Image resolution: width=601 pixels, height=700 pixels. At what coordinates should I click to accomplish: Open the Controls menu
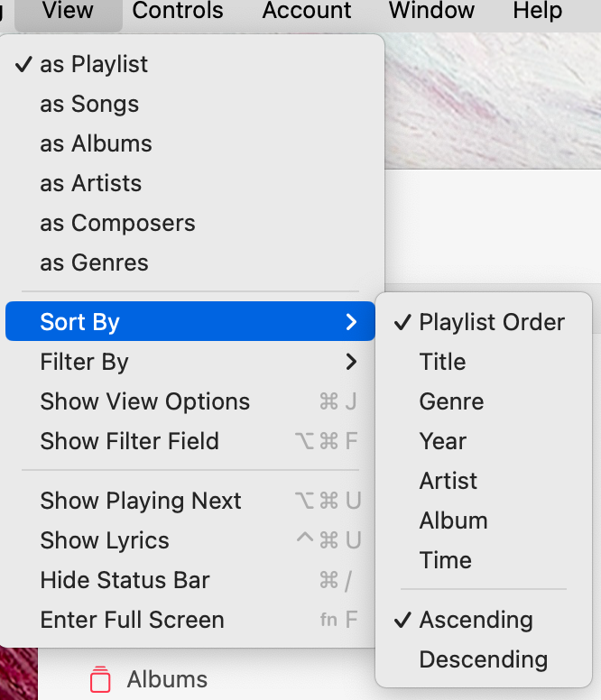[x=177, y=11]
